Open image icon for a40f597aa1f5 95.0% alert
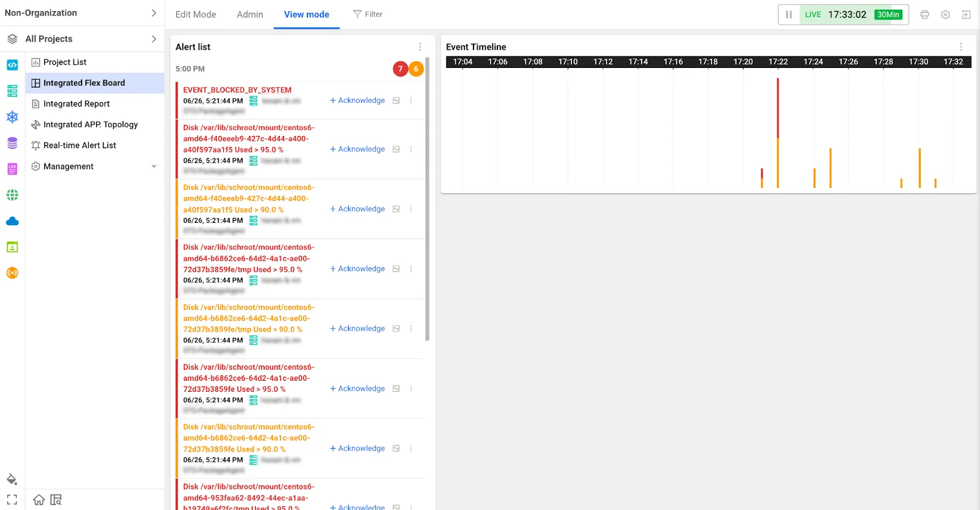Viewport: 980px width, 510px height. click(396, 149)
